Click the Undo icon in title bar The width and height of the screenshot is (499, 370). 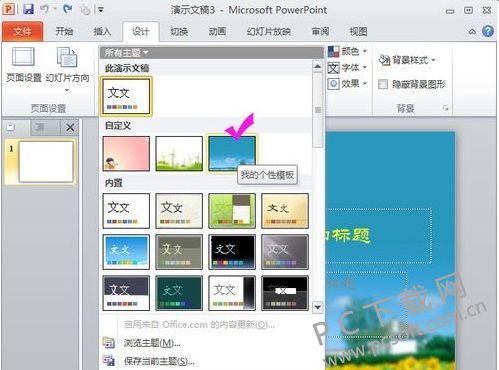[x=45, y=9]
